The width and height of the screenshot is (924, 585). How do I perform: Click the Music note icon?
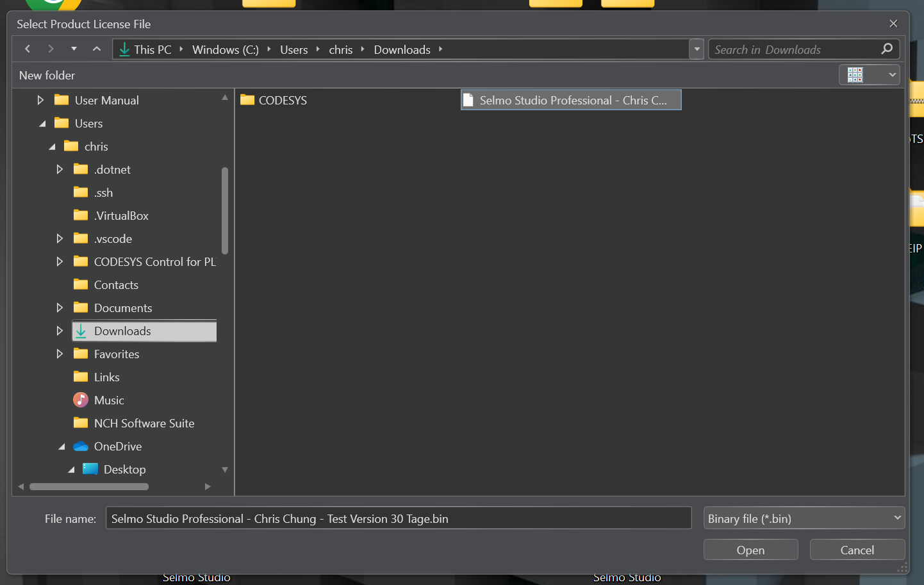pyautogui.click(x=81, y=400)
